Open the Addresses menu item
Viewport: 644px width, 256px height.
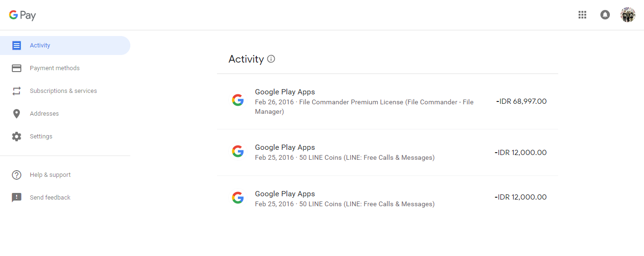(44, 114)
